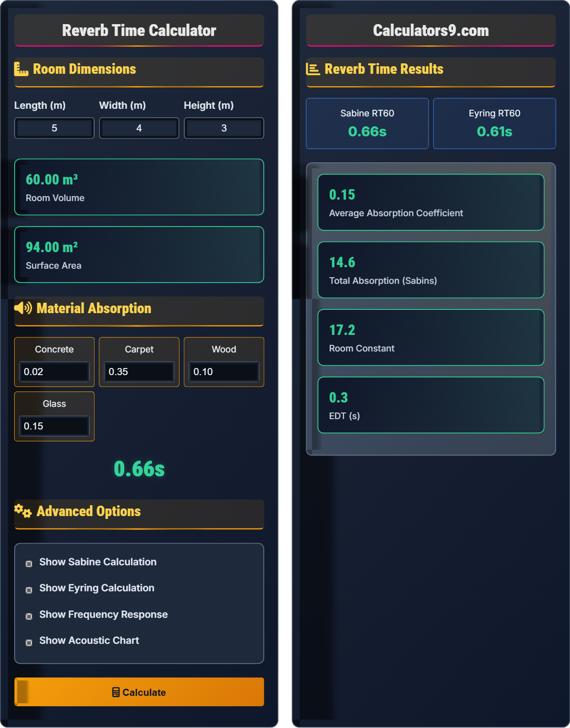The image size is (570, 728).
Task: Click the Width (m) label
Action: 122,105
